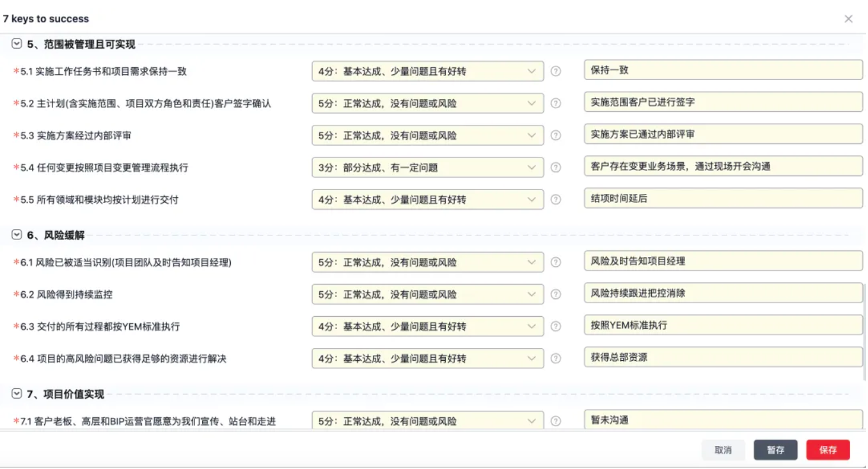Click help icon beside item 6.2 dropdown
Screen dimensions: 868x469
click(x=556, y=294)
